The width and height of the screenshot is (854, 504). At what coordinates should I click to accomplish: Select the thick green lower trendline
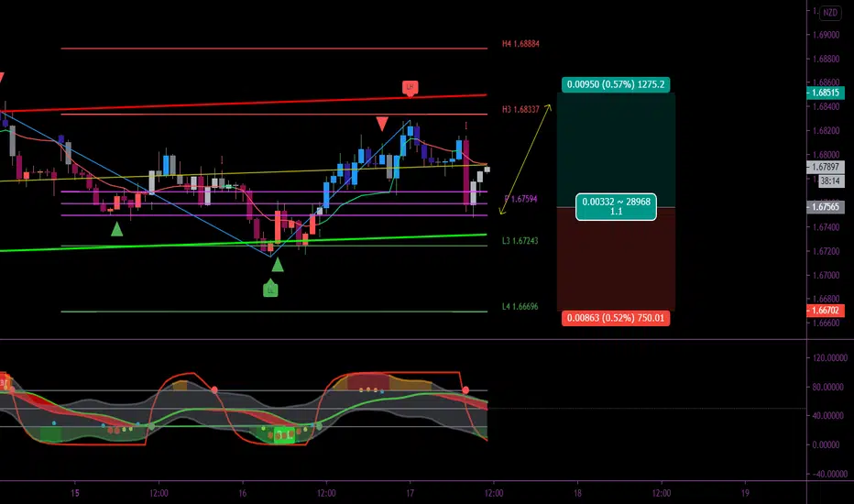[x=244, y=243]
